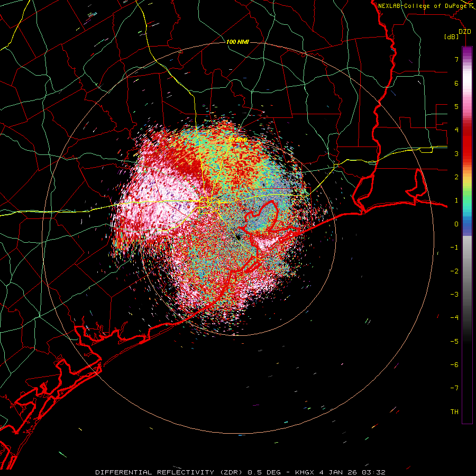Click the 4 value on color scale
Screen dimensions: 476x476
click(456, 130)
